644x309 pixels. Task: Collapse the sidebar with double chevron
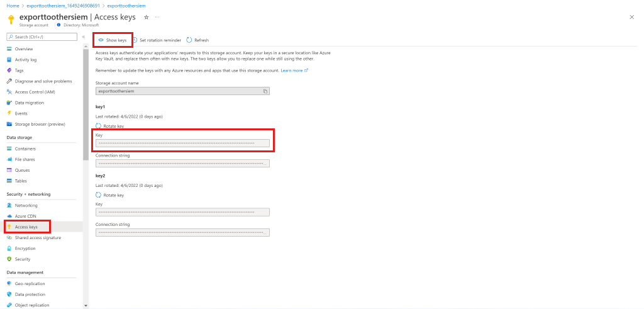pos(84,37)
